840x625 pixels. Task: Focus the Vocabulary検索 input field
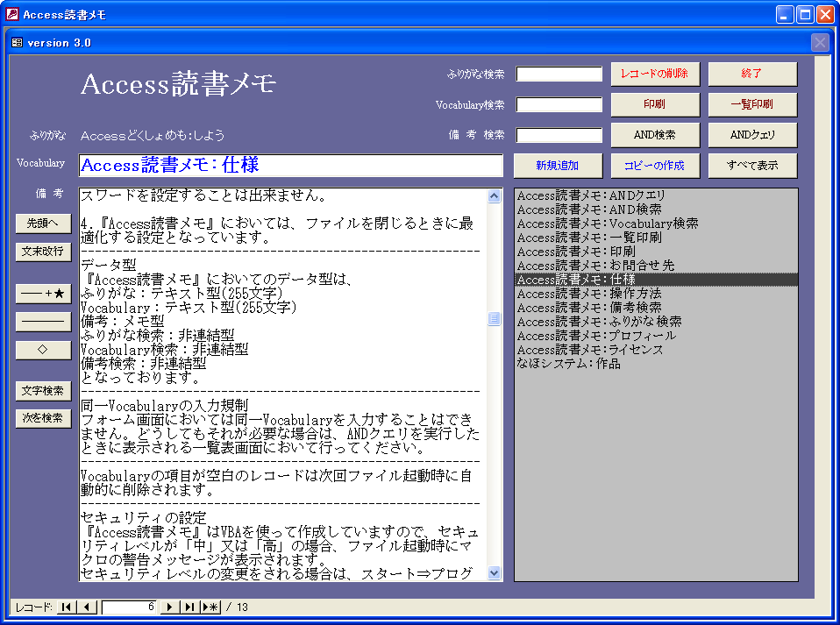(559, 104)
